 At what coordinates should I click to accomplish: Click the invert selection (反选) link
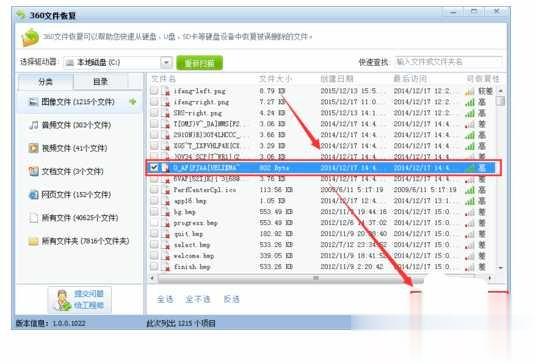tap(231, 299)
